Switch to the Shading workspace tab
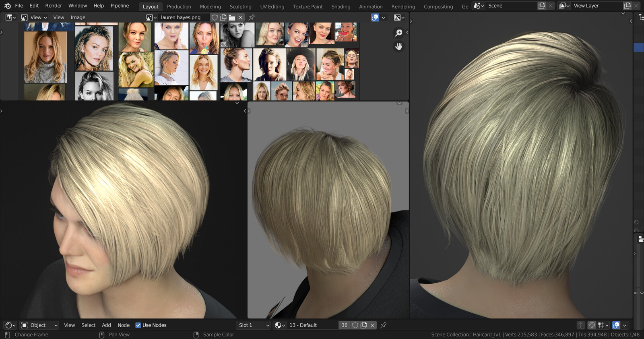The width and height of the screenshot is (644, 339). coord(341,6)
